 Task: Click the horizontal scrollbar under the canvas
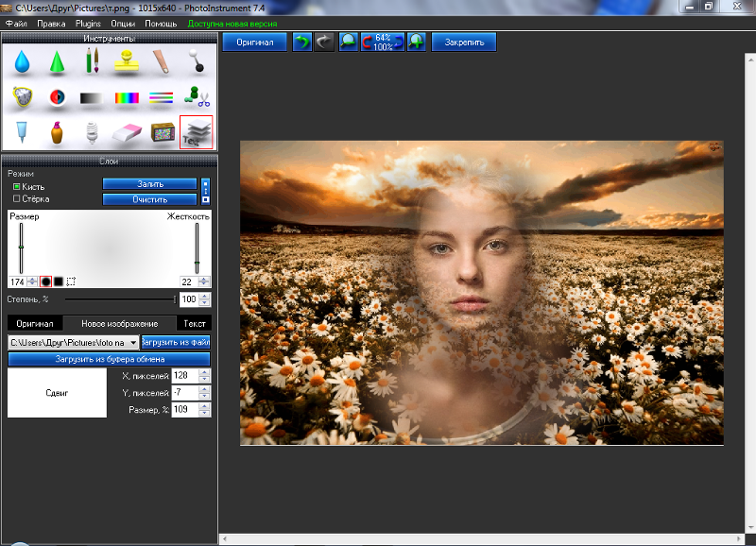pos(482,538)
